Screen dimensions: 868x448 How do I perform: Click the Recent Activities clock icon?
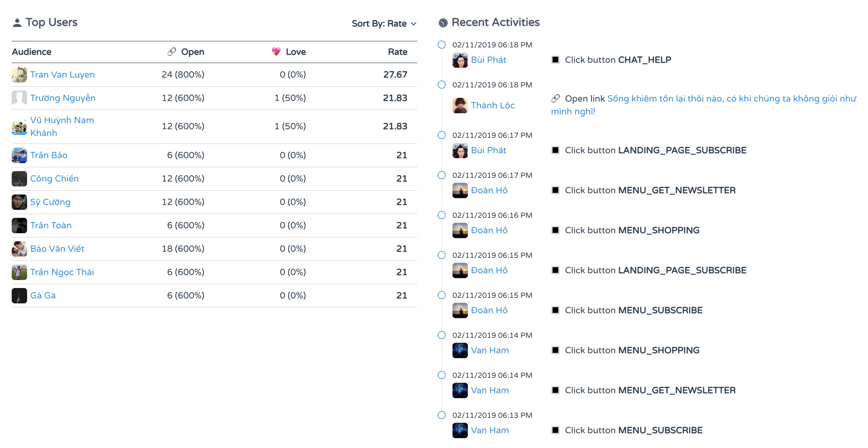443,23
